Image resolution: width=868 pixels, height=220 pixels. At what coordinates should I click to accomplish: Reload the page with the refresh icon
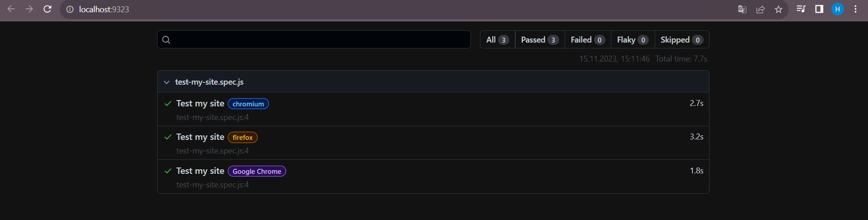click(x=47, y=9)
